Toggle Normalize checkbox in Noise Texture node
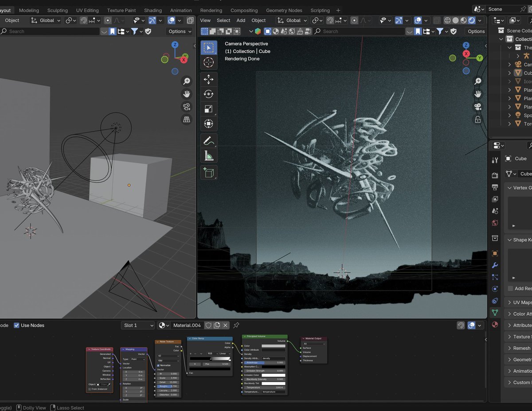The height and width of the screenshot is (411, 532). (x=158, y=365)
